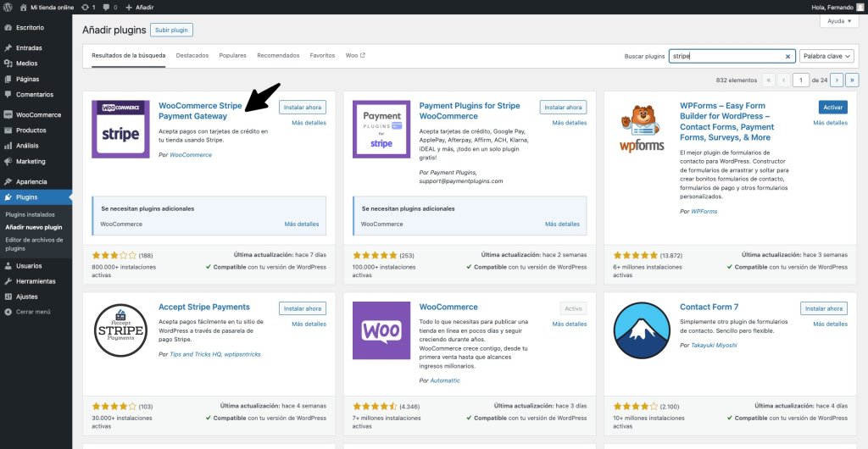Open the WooCommerce author link under Stripe Gateway
Viewport: 868px width, 449px height.
[191, 155]
